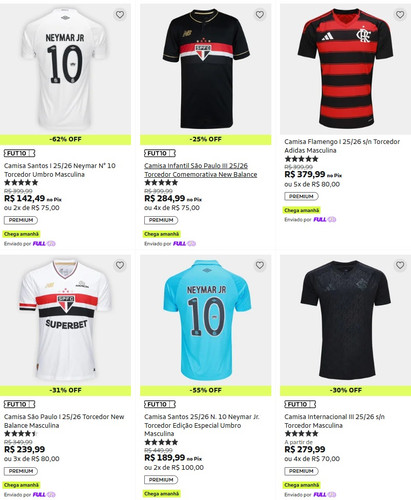Viewport: 411px width, 500px height.
Task: Favorite the Santos Neymar white jersey via heart
Action: click(120, 14)
